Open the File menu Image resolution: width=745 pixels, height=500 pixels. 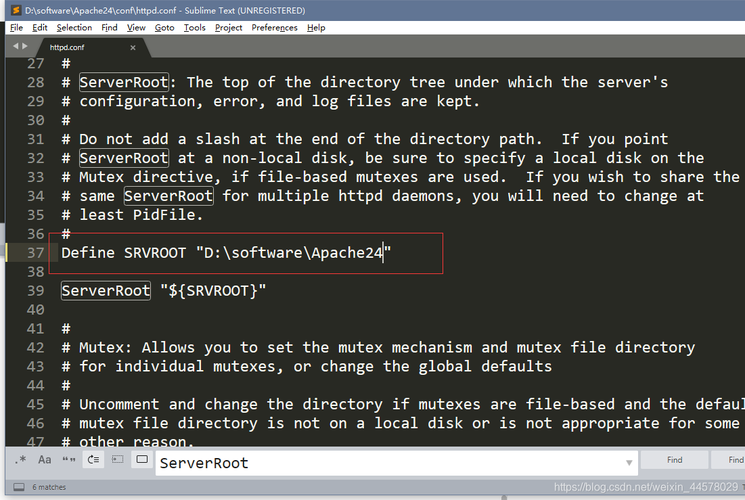[16, 28]
